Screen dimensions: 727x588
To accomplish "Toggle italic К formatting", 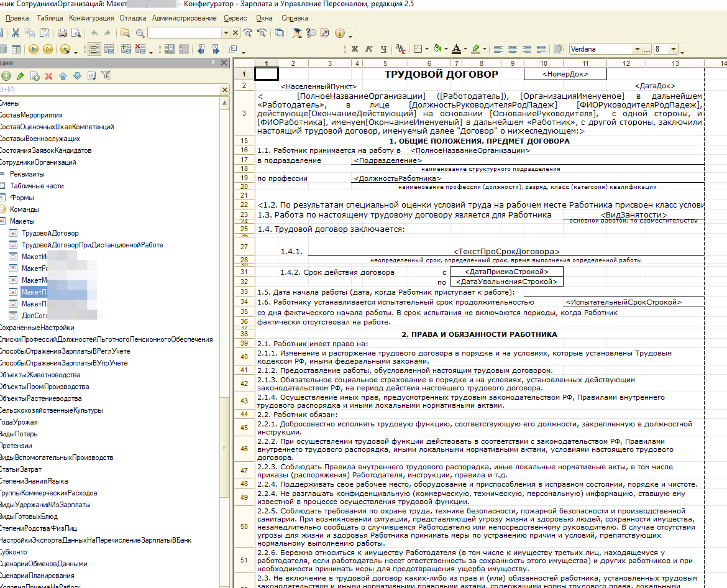I will tap(369, 49).
